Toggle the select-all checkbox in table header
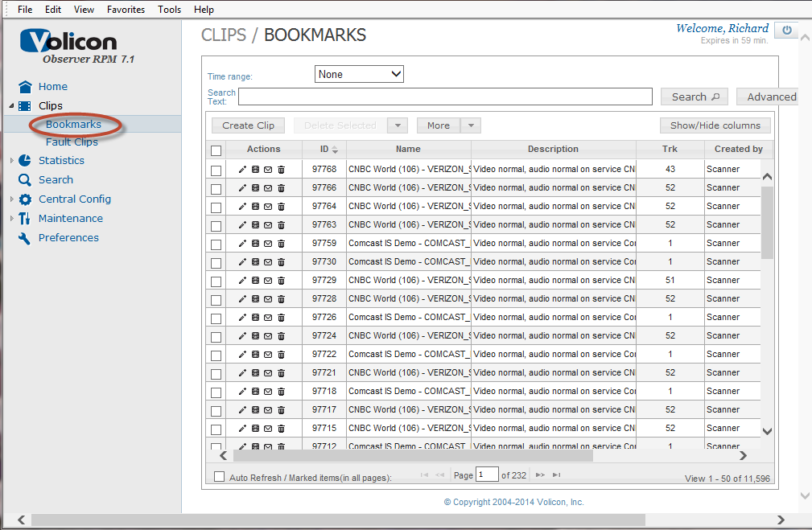 216,150
